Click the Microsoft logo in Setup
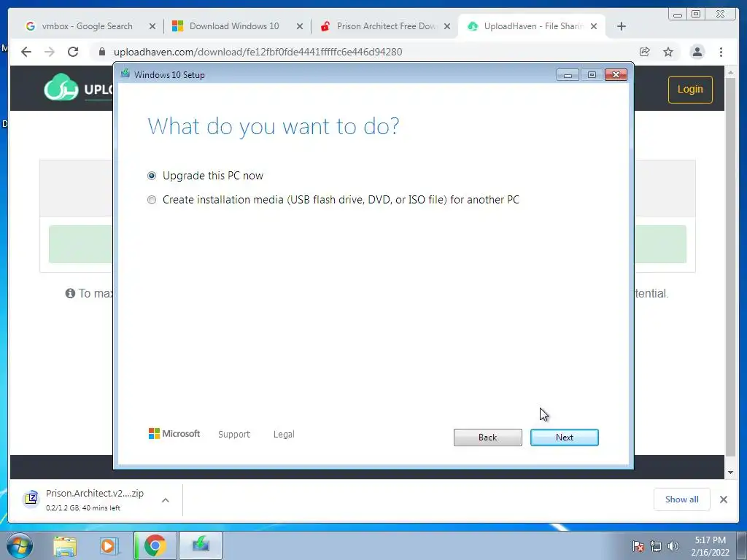This screenshot has height=560, width=747. pyautogui.click(x=174, y=434)
